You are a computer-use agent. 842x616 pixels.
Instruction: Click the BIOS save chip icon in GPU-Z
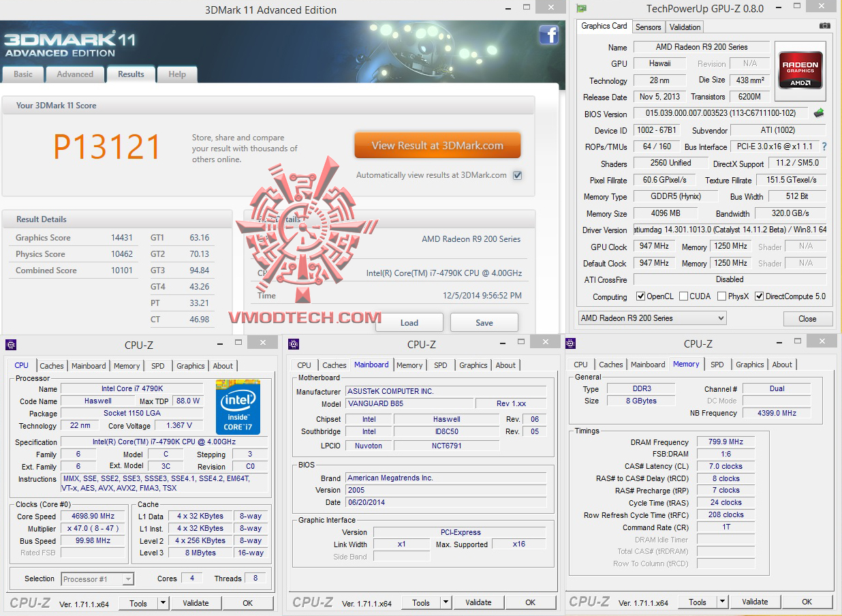[x=819, y=113]
